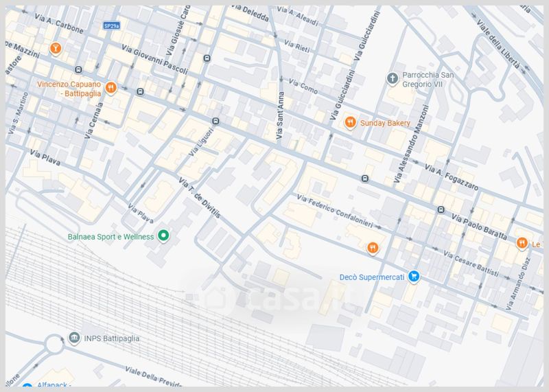This screenshot has width=549, height=392.
Task: Click the Sunday Bakery text label
Action: pyautogui.click(x=385, y=124)
